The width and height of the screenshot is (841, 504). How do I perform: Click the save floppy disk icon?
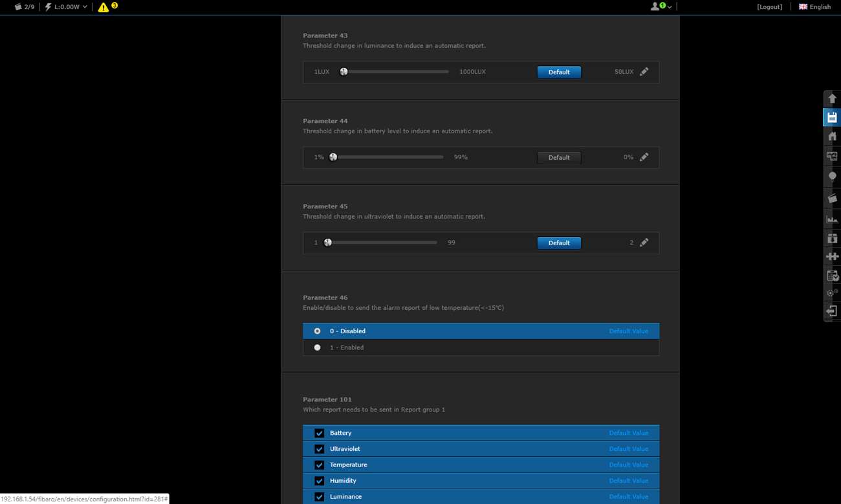tap(832, 118)
